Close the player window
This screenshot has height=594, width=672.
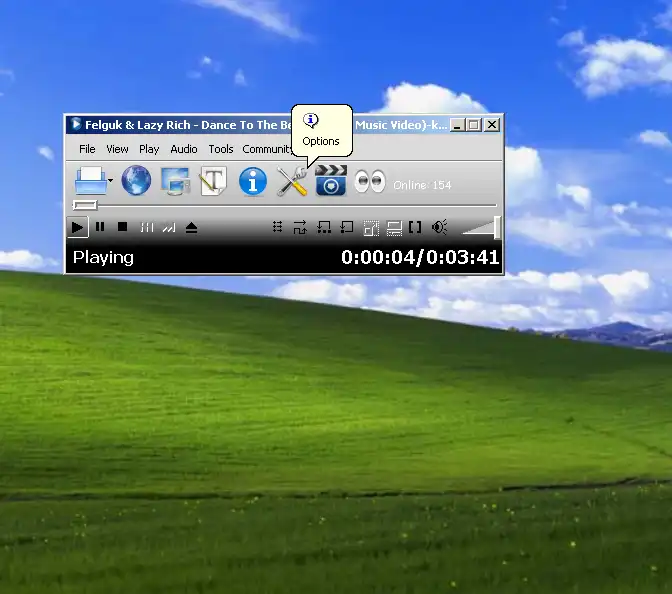click(x=492, y=125)
